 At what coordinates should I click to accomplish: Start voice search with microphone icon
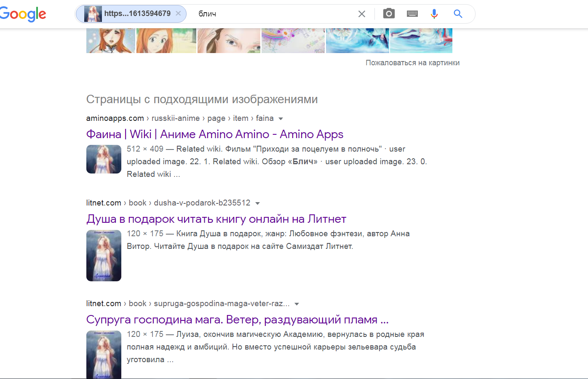point(434,14)
